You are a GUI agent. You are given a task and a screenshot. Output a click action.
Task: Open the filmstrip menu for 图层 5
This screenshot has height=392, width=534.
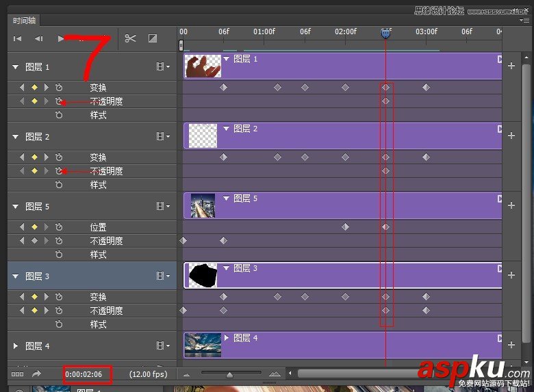tap(163, 206)
